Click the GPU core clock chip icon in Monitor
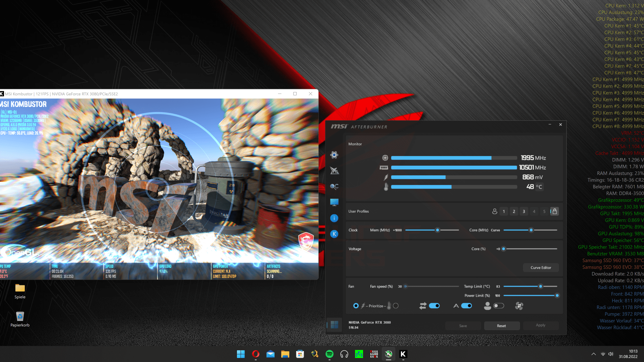 (385, 158)
